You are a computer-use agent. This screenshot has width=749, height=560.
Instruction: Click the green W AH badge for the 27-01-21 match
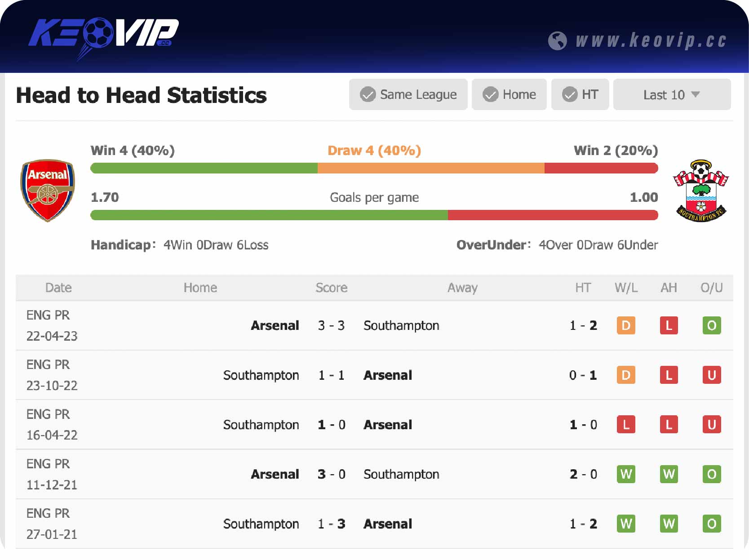click(669, 524)
